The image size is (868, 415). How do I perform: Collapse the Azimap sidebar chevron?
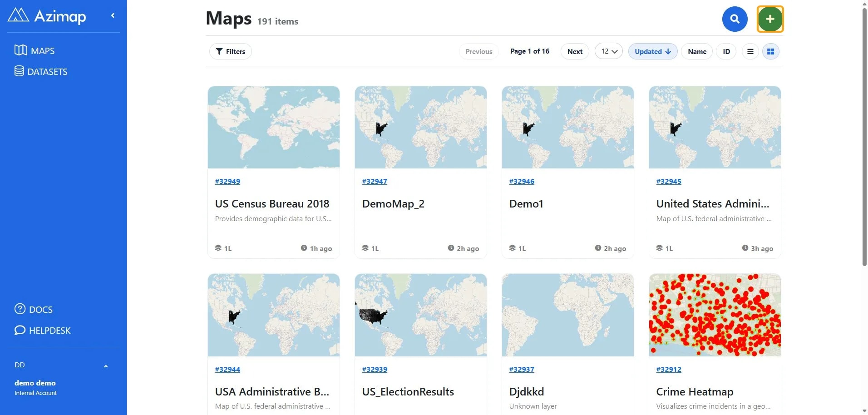pyautogui.click(x=113, y=15)
